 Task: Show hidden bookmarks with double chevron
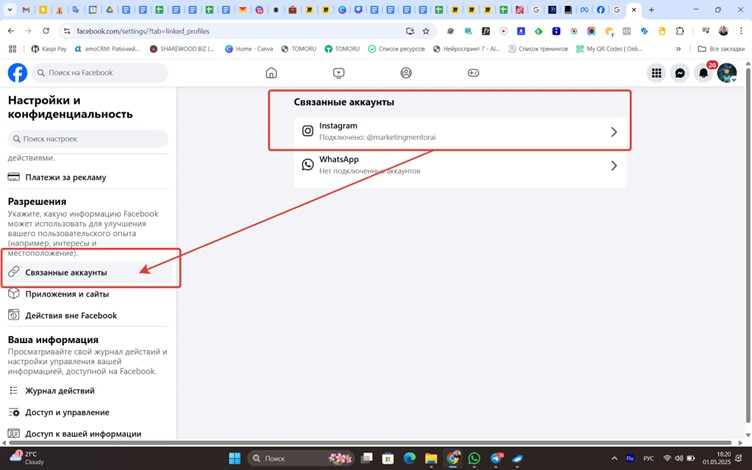[x=678, y=48]
